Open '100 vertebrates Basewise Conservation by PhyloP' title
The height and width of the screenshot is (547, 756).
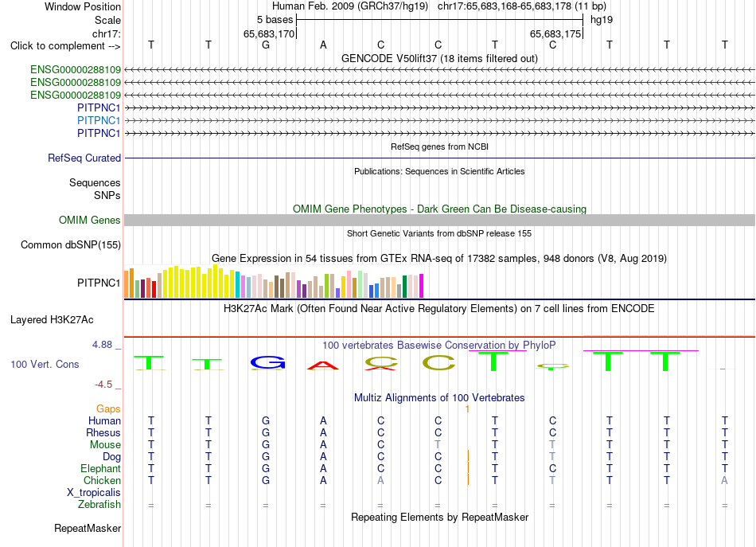click(x=439, y=346)
